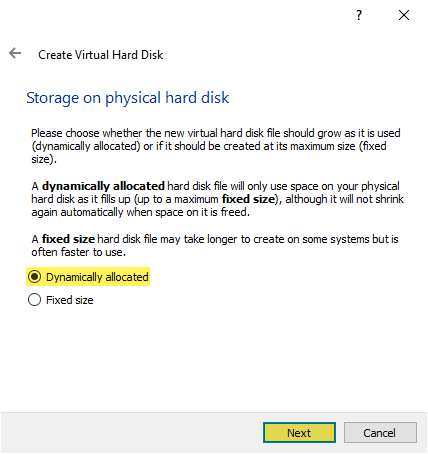Proceed with the Next button

coord(299,433)
